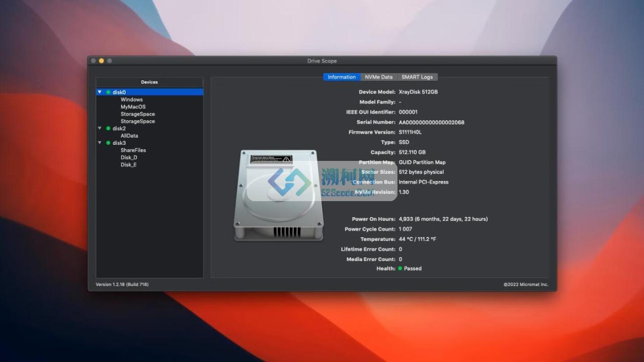Collapse the disk2 disclosure triangle

pos(100,129)
